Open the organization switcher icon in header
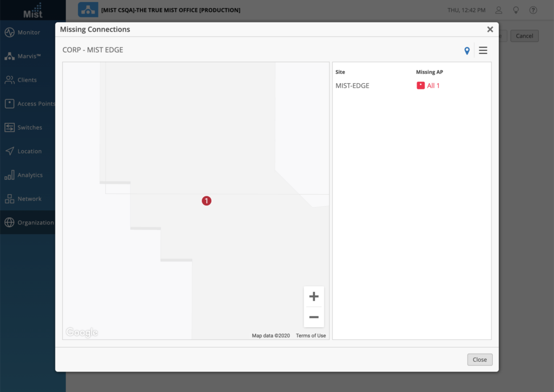The width and height of the screenshot is (554, 392). [88, 10]
